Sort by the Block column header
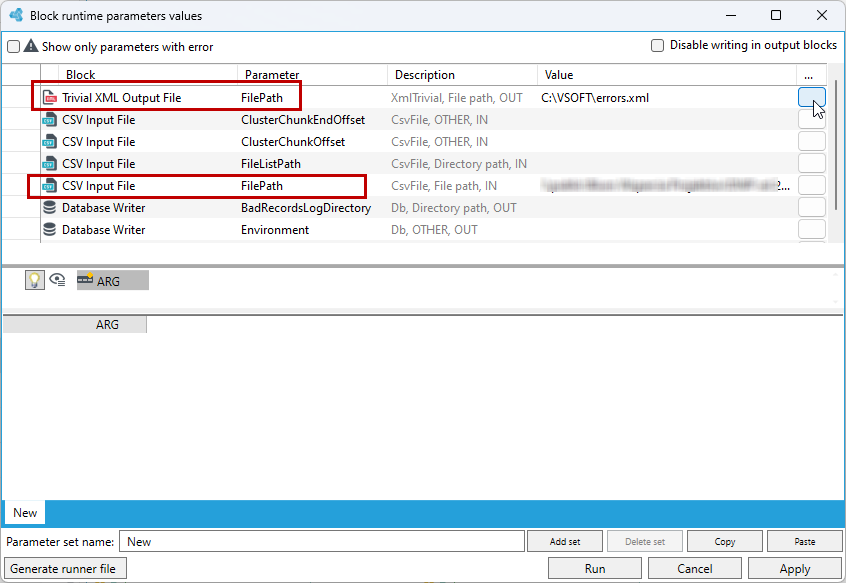Image resolution: width=846 pixels, height=583 pixels. click(148, 75)
